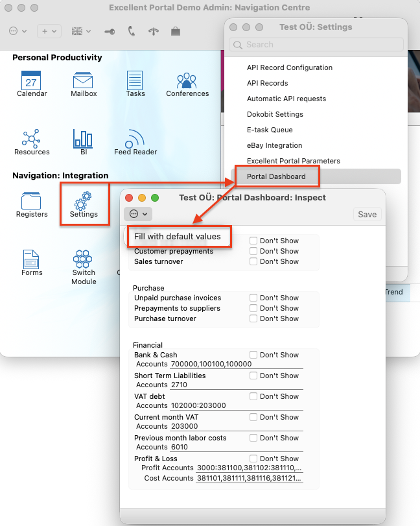Enable Don't Show for Sales turnover

tap(254, 261)
